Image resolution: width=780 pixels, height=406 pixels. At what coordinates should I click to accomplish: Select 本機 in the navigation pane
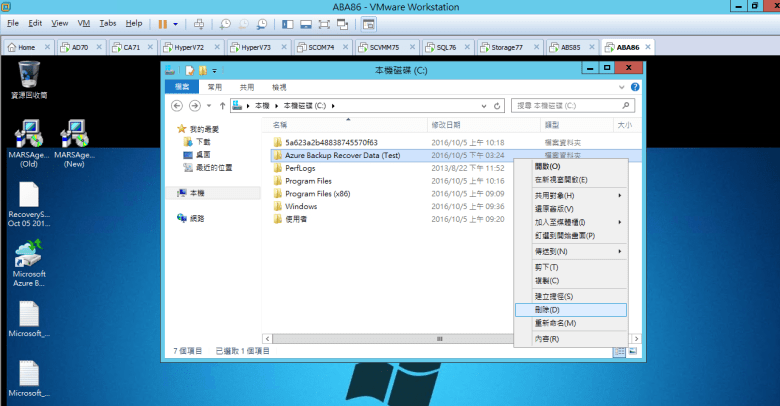tap(196, 193)
